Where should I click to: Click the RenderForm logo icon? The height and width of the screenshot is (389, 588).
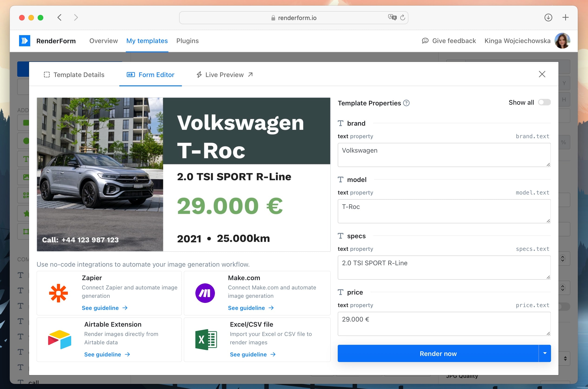[x=25, y=41]
